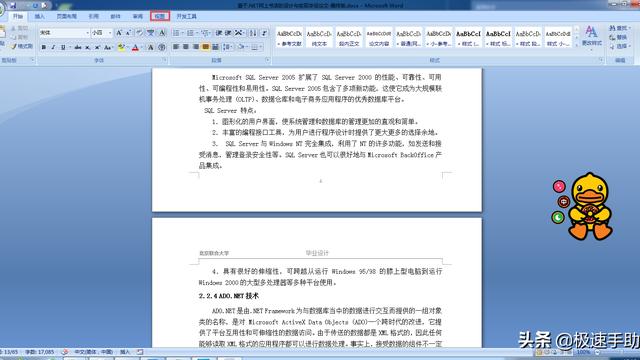Screen dimensions: 640x360
Task: Open the round Office button menu
Action: pyautogui.click(x=1, y=8)
